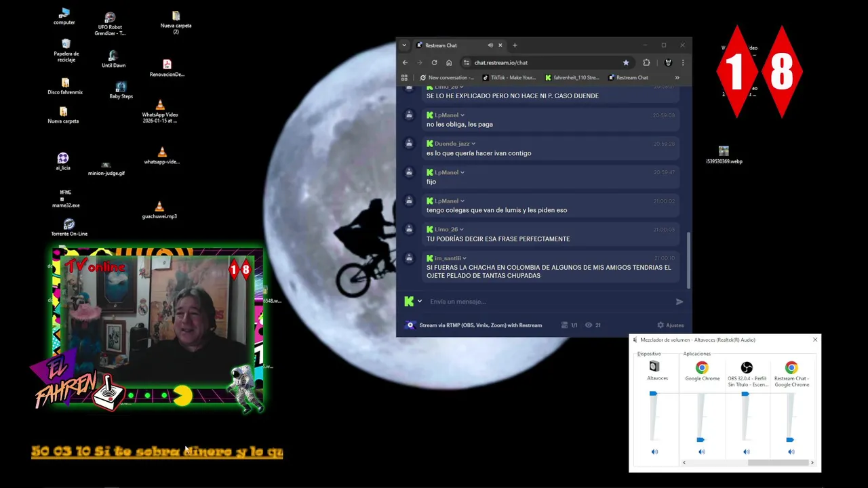
Task: Mute Altavoces device in volume mixer
Action: click(x=654, y=451)
